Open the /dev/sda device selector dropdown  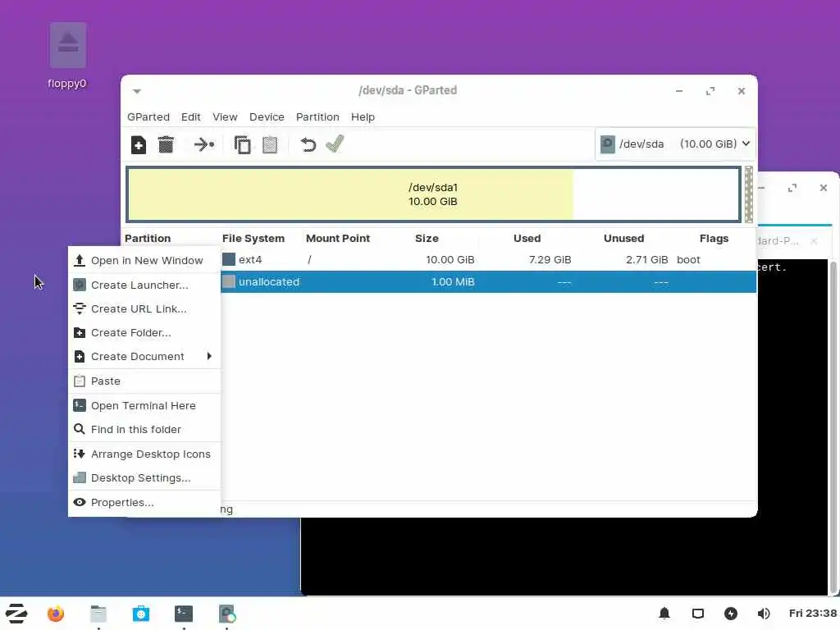675,144
